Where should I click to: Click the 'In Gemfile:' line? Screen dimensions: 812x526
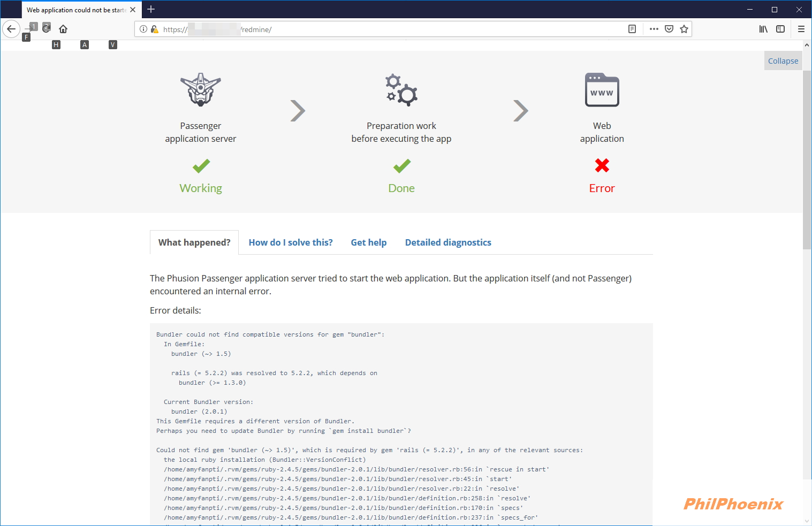[x=184, y=344]
